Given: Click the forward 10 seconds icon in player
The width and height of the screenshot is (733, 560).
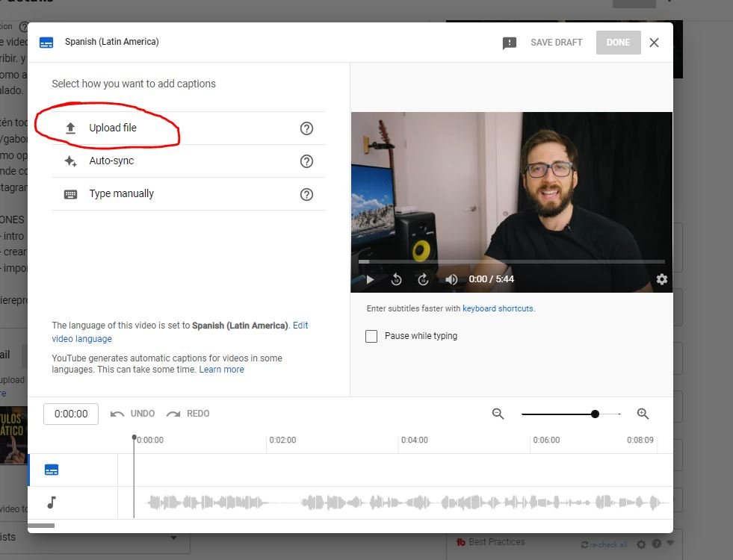Looking at the screenshot, I should tap(424, 279).
